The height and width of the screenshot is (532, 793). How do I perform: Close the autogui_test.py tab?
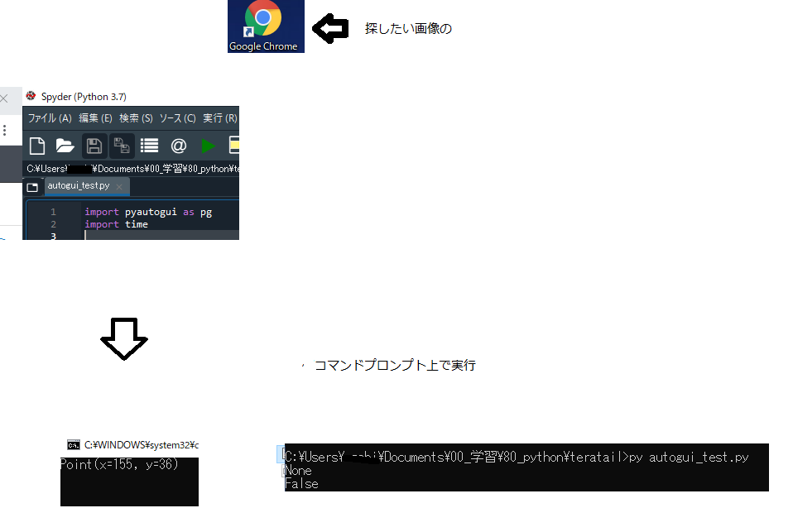pyautogui.click(x=119, y=187)
